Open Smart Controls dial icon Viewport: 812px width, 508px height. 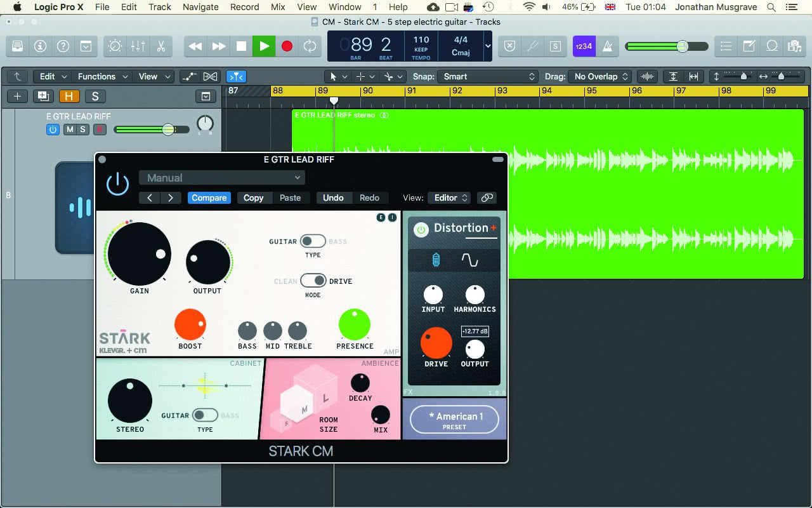point(115,46)
